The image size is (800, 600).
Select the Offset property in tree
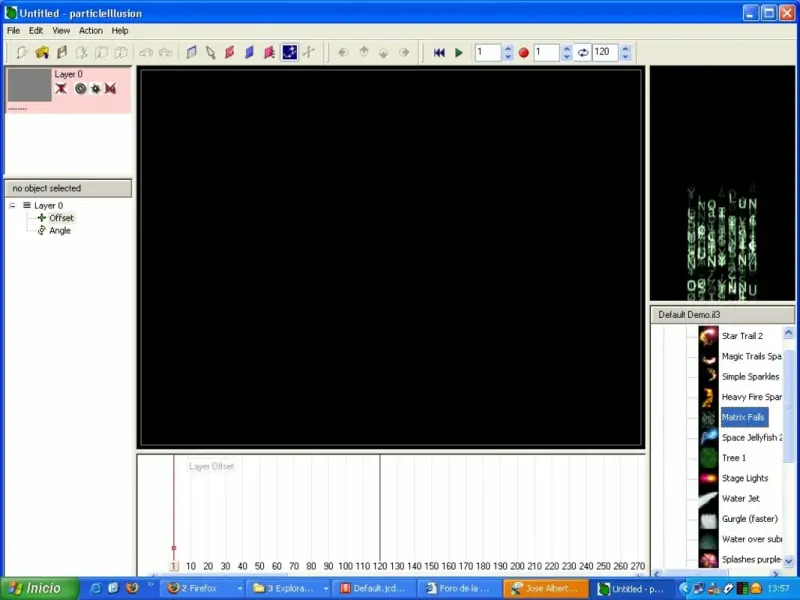61,218
